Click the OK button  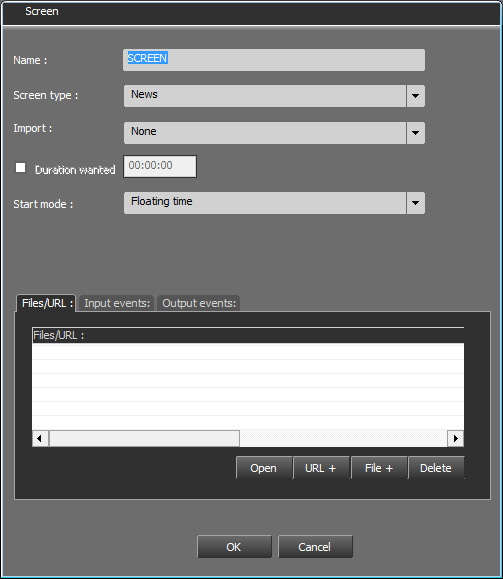click(234, 547)
